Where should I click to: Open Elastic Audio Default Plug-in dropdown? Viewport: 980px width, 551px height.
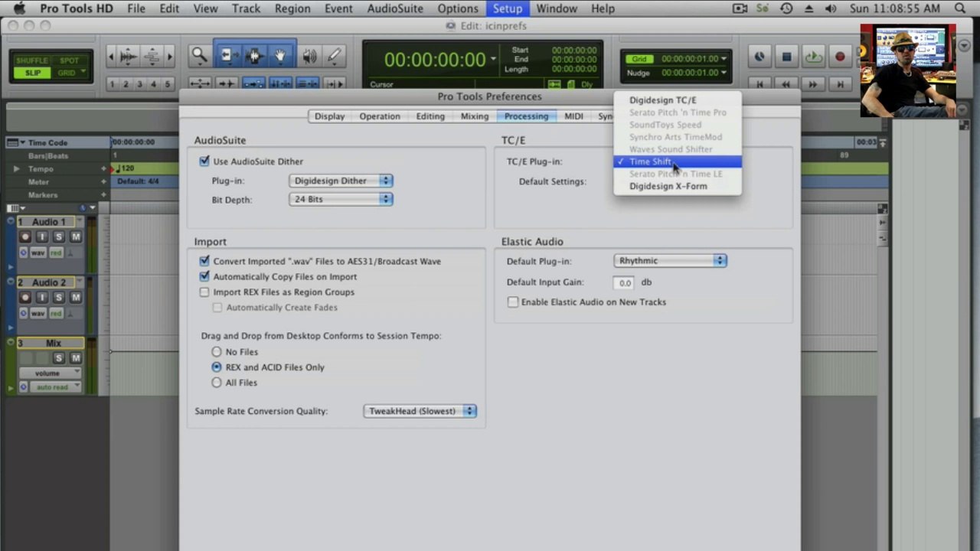click(670, 261)
